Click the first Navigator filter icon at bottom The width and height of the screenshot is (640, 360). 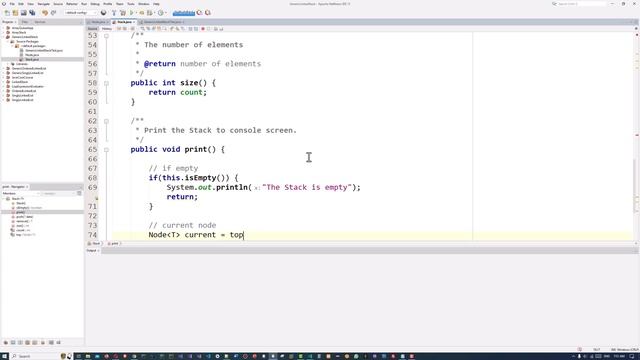point(6,342)
